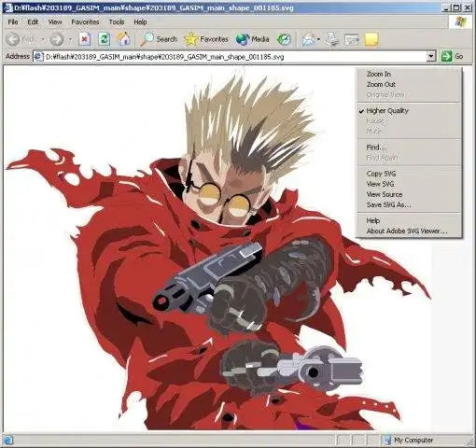Open the Favorites menu in menu bar
Viewport: 476px width, 448px height.
click(x=85, y=22)
